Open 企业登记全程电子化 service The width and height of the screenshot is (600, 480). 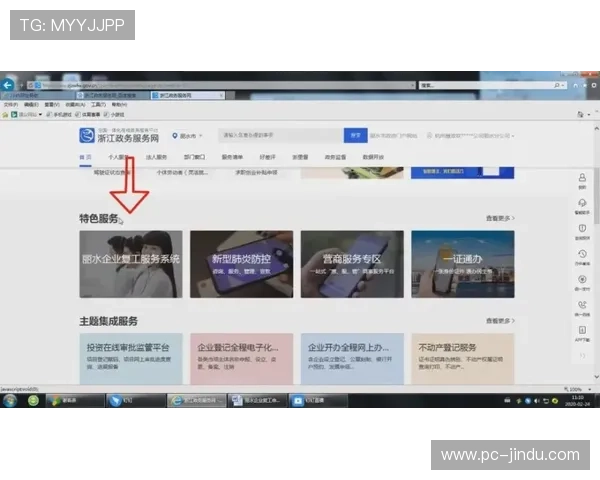click(241, 359)
